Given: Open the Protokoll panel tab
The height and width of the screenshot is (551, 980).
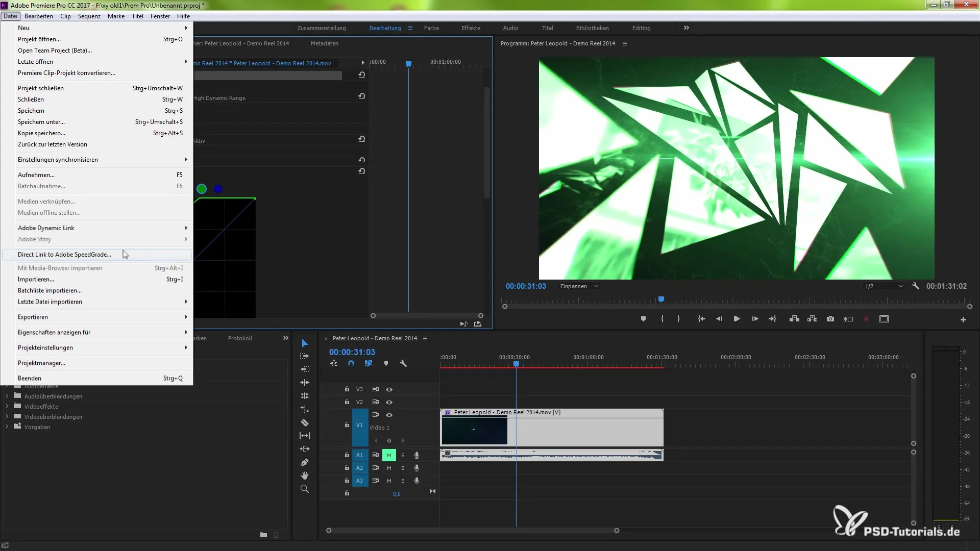Looking at the screenshot, I should 240,338.
